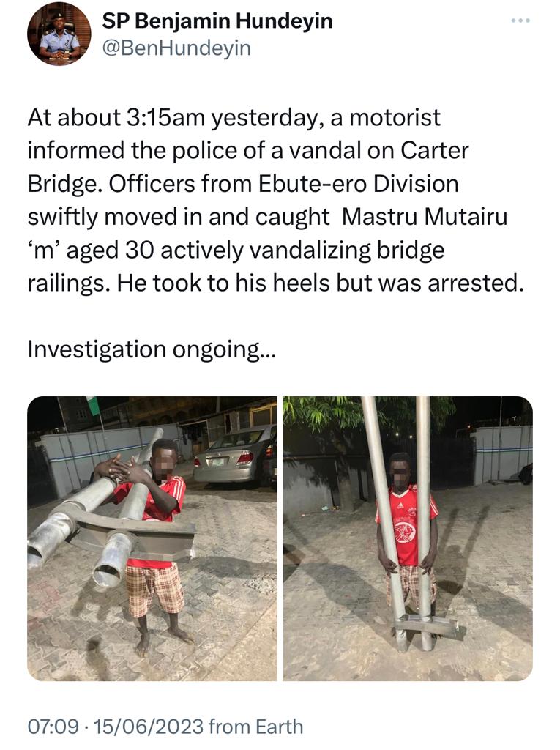Viewport: 560px width, 750px height.
Task: Open the three-dot more options menu
Action: [x=520, y=21]
